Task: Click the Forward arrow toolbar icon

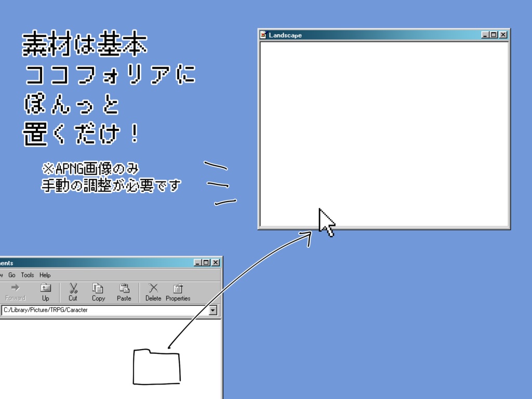Action: click(15, 288)
